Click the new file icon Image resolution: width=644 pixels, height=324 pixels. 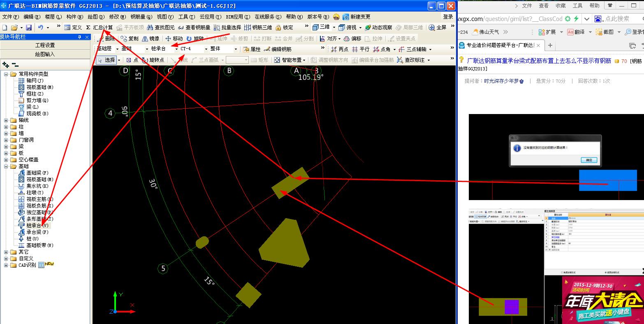(x=5, y=27)
